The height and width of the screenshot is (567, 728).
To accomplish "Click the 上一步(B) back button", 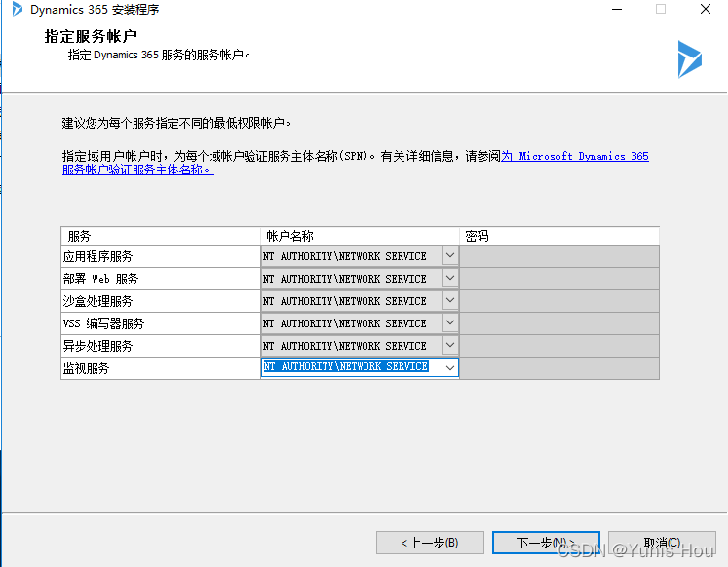I will [x=430, y=543].
